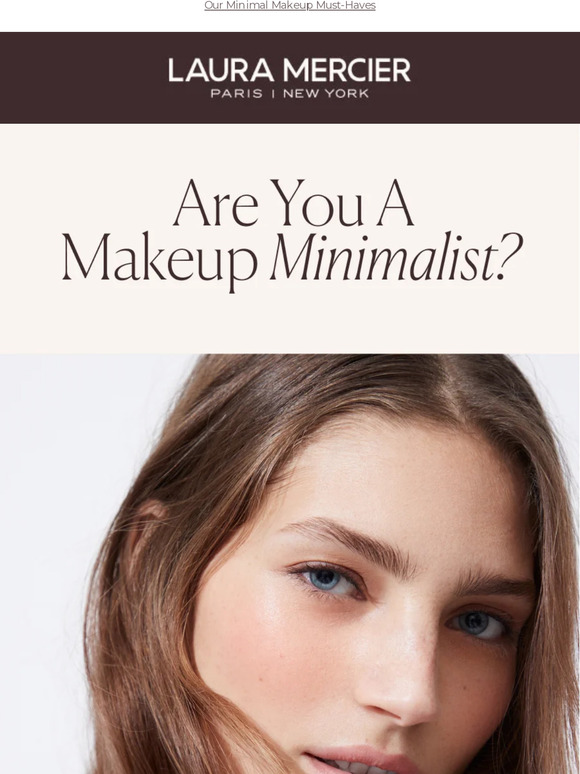Click the Are You A headline line
The image size is (580, 774).
(293, 203)
